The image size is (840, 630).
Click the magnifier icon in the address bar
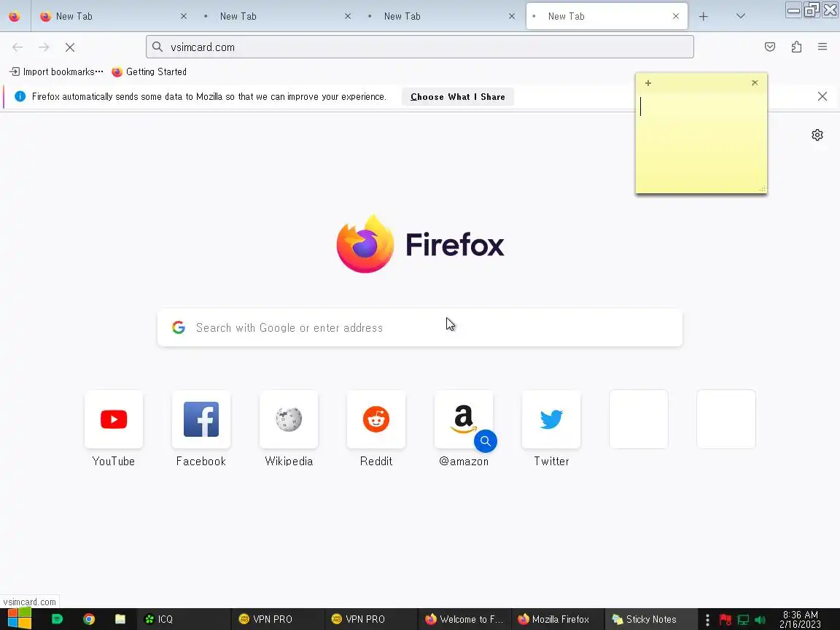click(x=157, y=47)
